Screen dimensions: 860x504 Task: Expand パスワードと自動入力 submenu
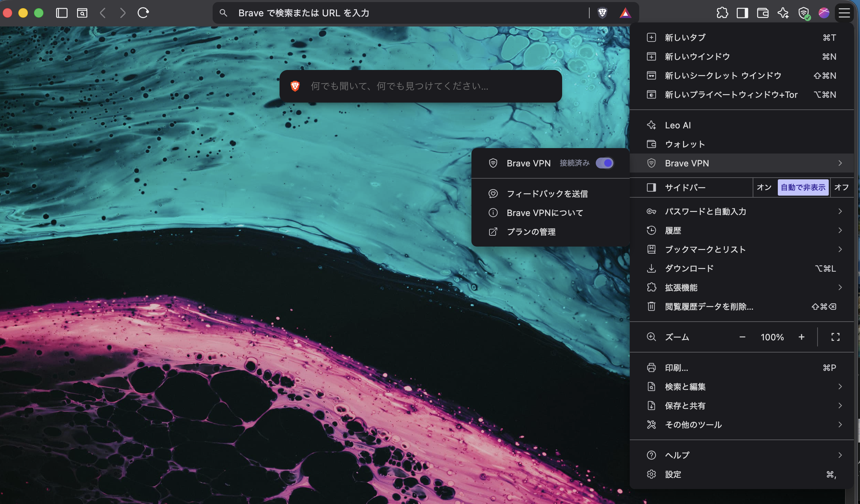click(x=840, y=212)
